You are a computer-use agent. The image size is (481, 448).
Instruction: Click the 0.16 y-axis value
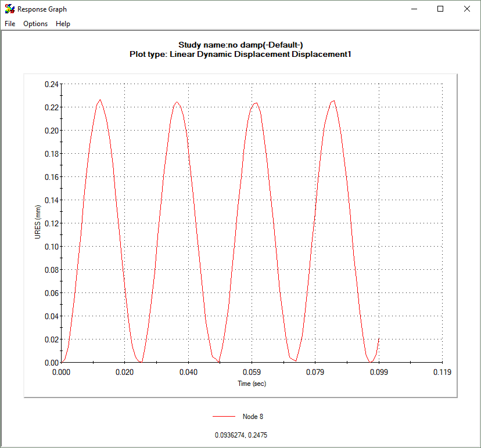(x=52, y=177)
